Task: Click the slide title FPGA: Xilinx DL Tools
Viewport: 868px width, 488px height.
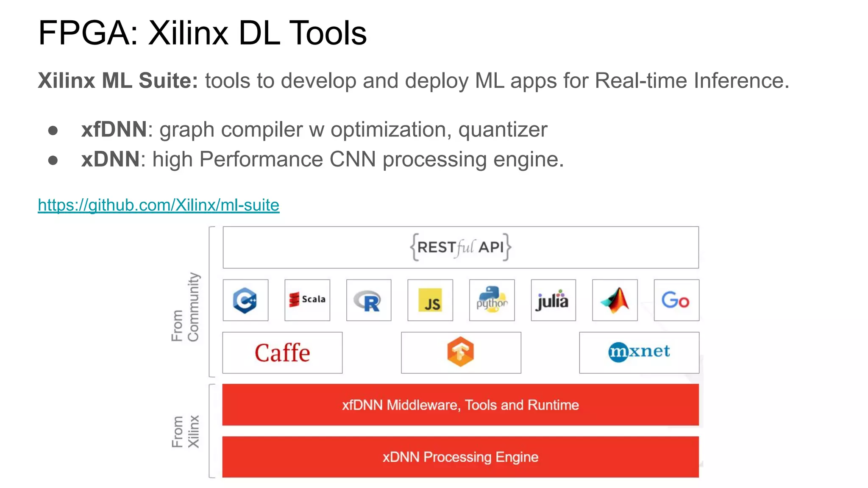Action: click(202, 33)
